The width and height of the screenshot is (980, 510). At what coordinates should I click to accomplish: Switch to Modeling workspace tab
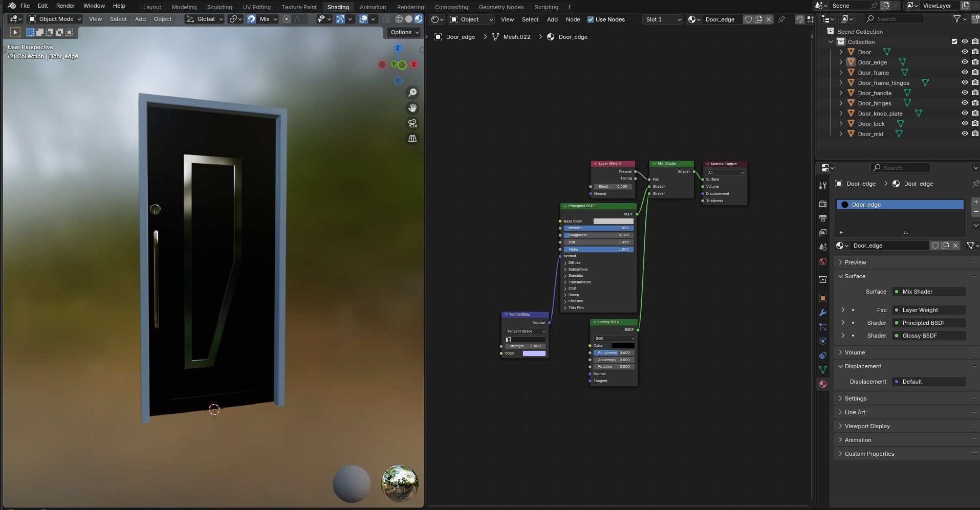184,7
